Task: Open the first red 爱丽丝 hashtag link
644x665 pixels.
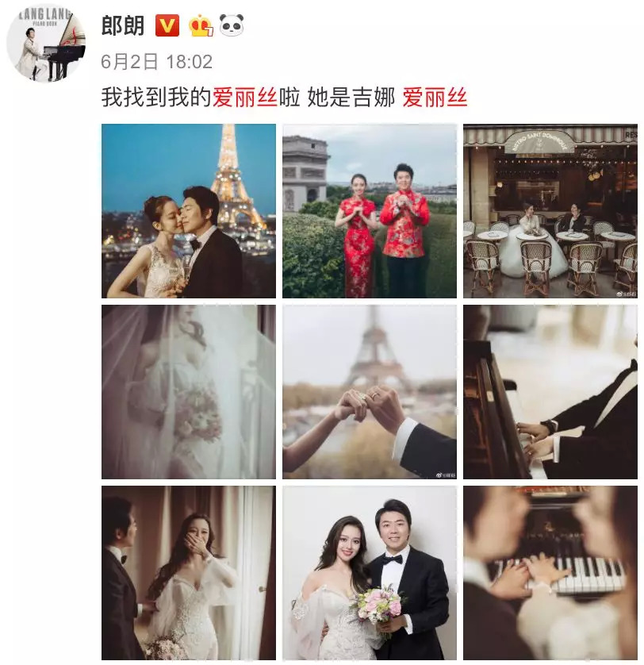Action: point(244,97)
